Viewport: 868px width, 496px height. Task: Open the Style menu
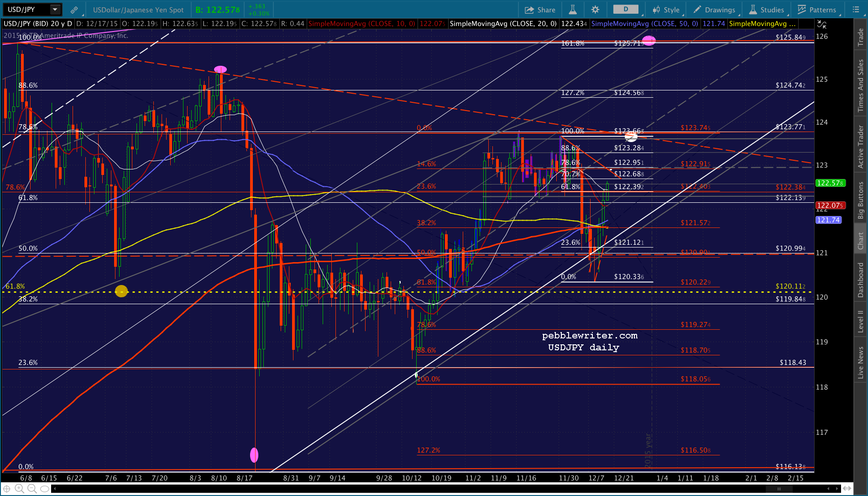(x=666, y=10)
